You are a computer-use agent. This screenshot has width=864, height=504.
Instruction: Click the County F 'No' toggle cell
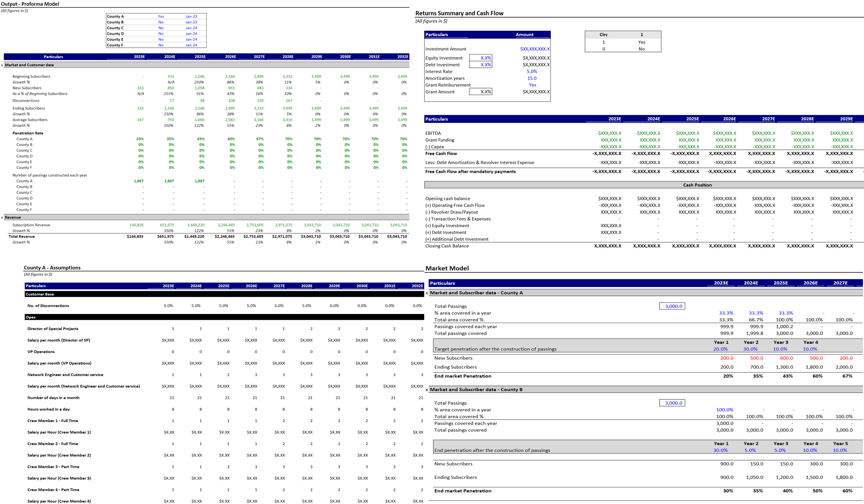(x=161, y=45)
